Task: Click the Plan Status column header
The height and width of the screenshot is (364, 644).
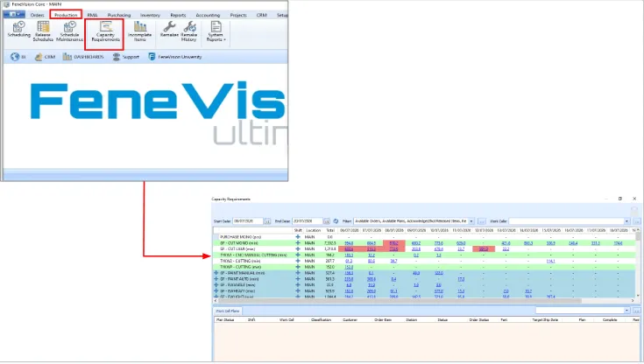Action: 225,319
